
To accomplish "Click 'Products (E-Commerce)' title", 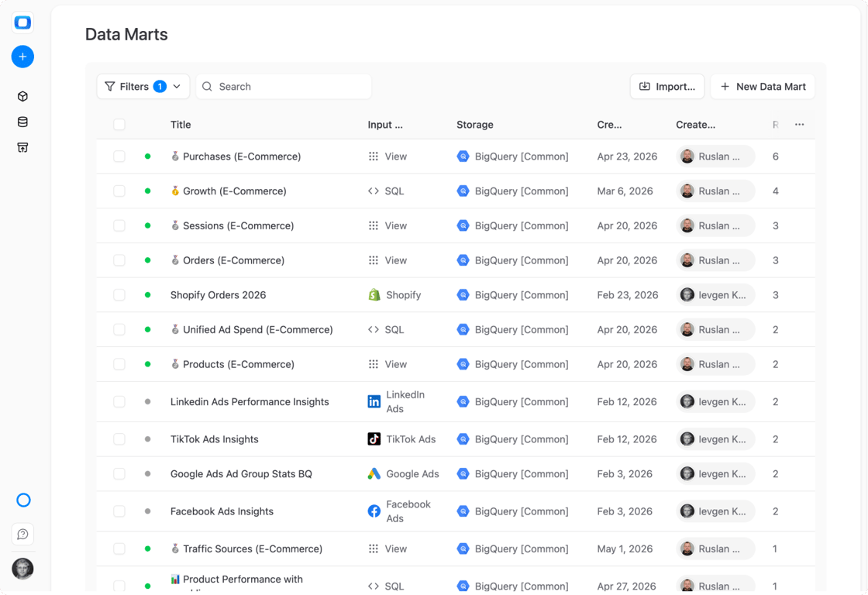I will tap(239, 364).
